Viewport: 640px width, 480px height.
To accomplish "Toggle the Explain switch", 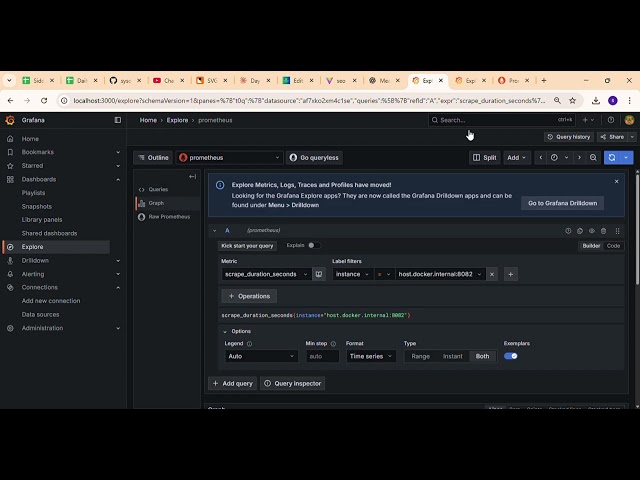I will pyautogui.click(x=314, y=245).
